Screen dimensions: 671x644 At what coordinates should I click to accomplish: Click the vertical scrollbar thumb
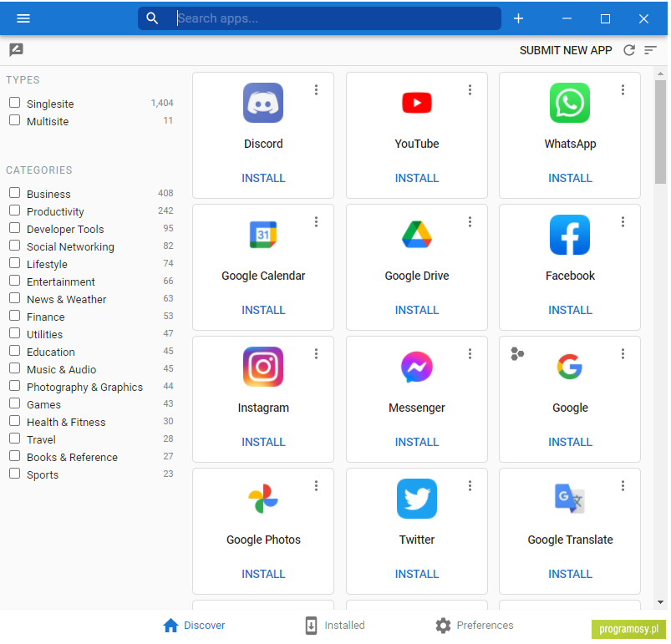660,132
